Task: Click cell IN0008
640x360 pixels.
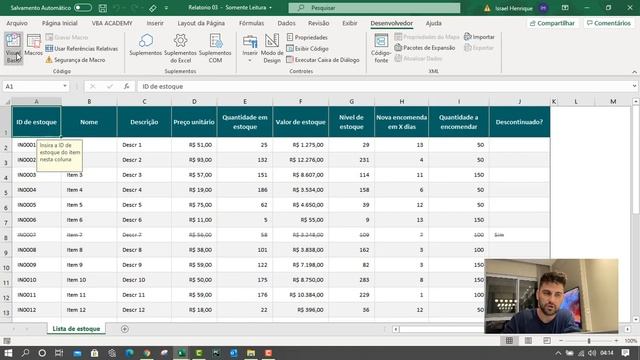Action: 36,250
